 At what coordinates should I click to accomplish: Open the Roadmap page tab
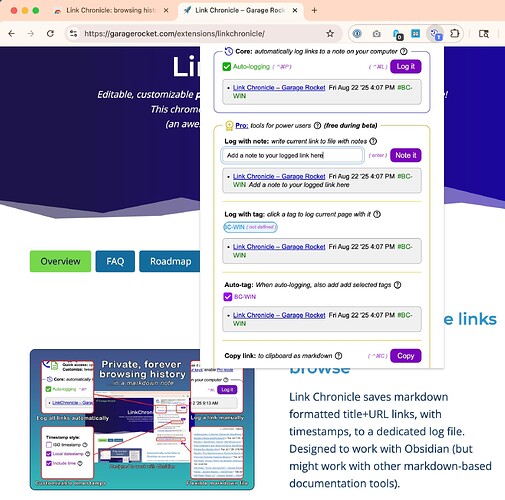(x=170, y=261)
